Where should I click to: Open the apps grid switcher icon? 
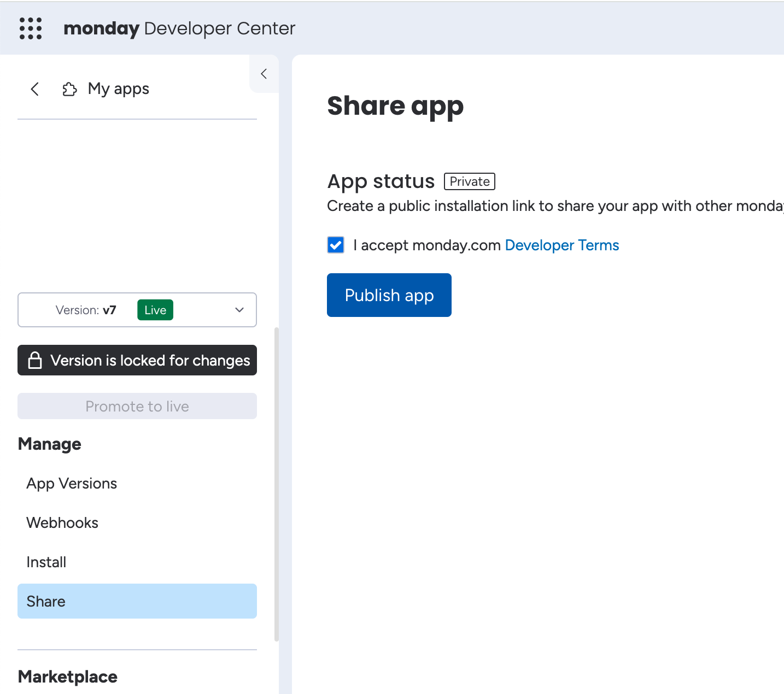[x=31, y=28]
